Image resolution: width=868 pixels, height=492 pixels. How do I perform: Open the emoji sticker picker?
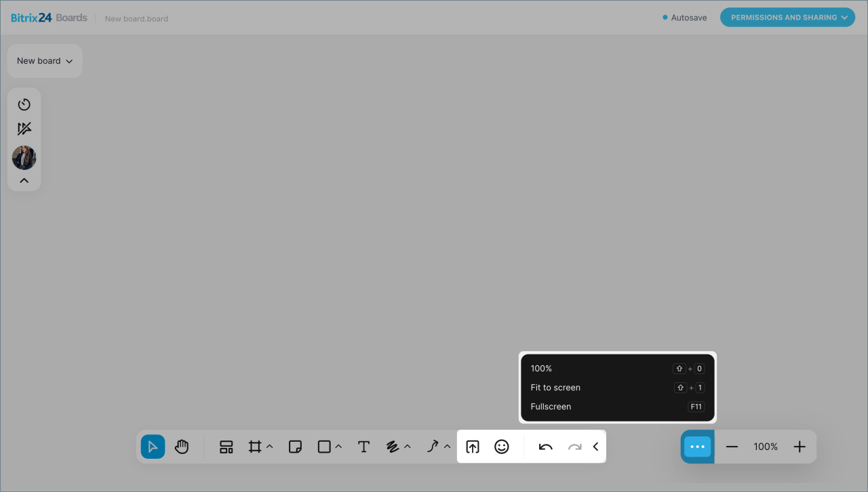(x=502, y=447)
